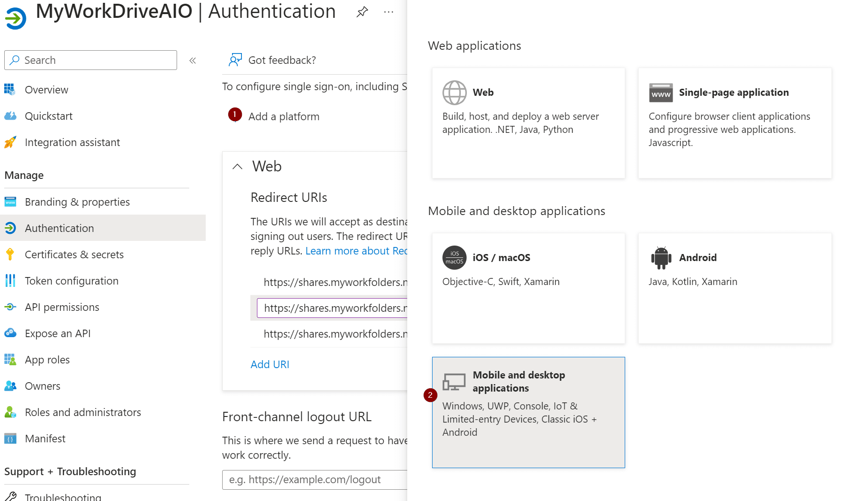Click the Token configuration icon

(x=10, y=280)
